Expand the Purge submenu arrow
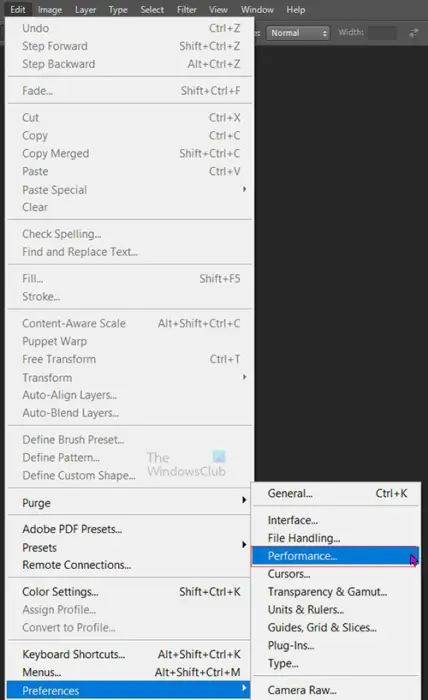Screen dimensions: 428x700 coord(244,500)
